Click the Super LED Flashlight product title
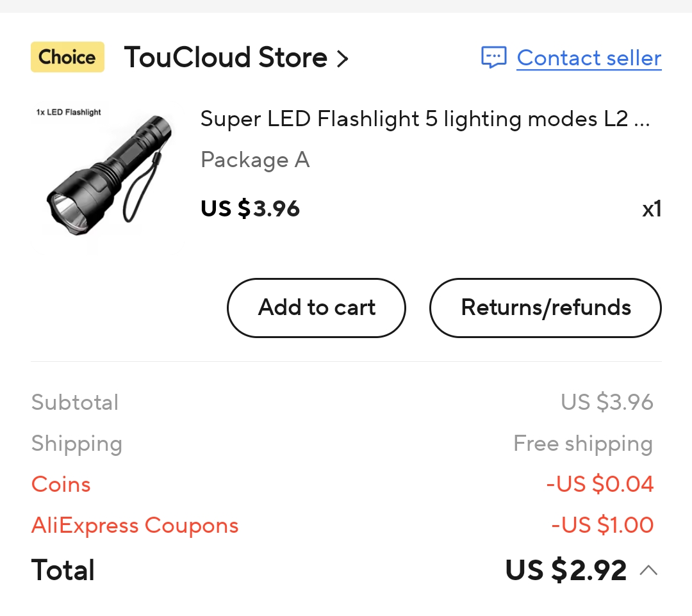The width and height of the screenshot is (692, 616). click(x=425, y=119)
